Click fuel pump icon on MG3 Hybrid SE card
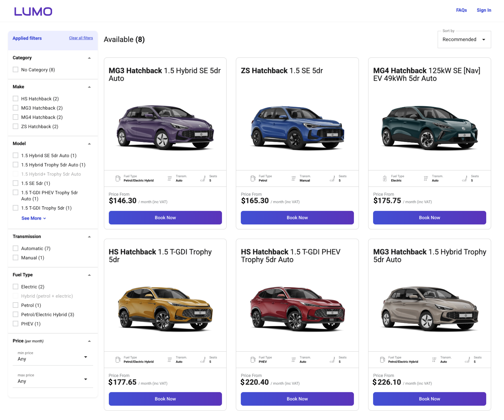 coord(118,178)
